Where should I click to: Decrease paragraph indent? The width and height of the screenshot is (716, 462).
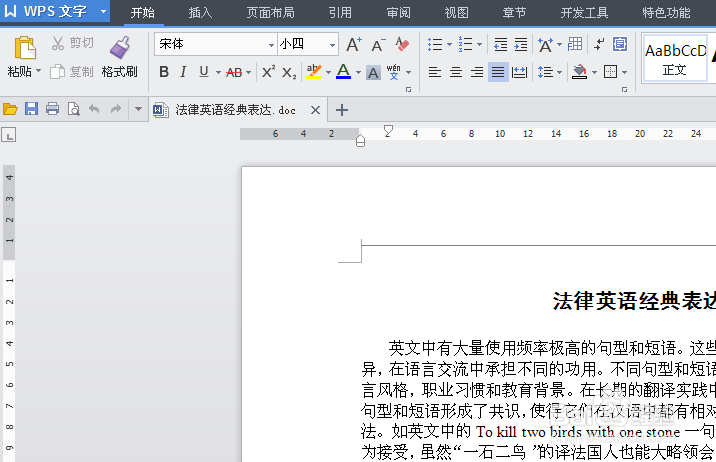[x=500, y=44]
